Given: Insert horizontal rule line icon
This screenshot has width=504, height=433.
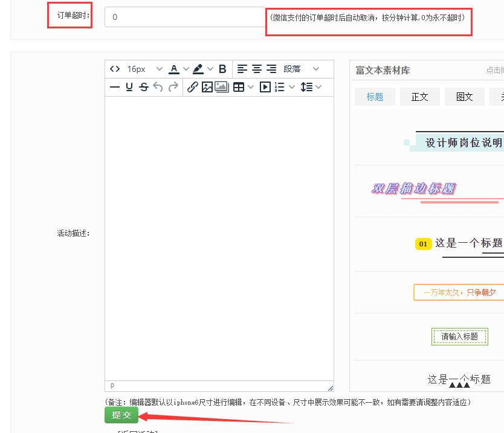Looking at the screenshot, I should tap(115, 87).
